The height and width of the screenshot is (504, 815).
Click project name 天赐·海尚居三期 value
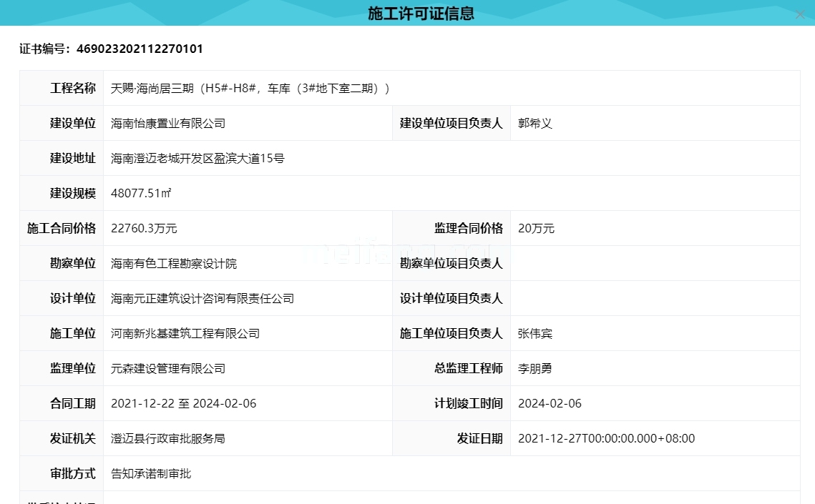point(250,88)
